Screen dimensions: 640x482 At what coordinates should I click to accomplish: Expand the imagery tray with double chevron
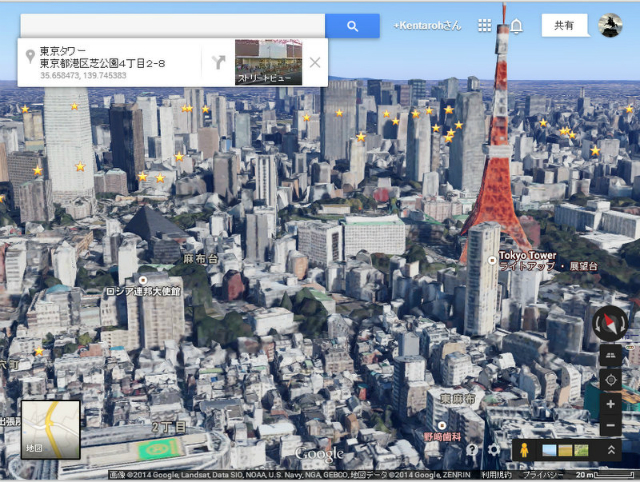point(611,450)
